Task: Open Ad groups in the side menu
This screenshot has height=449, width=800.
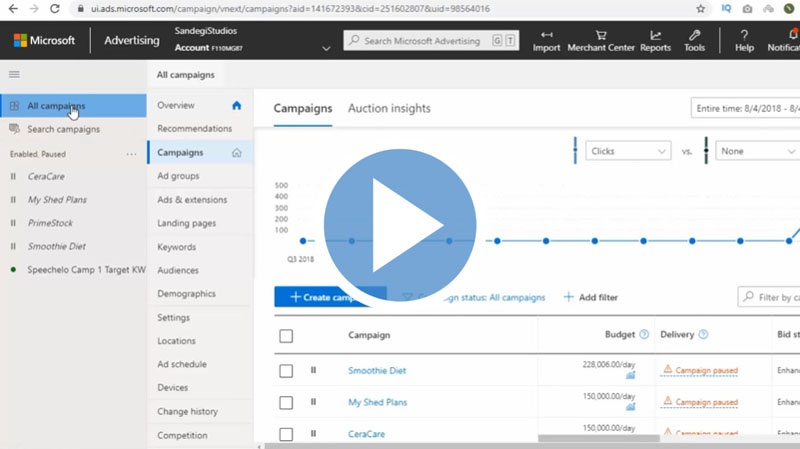Action: [x=178, y=176]
